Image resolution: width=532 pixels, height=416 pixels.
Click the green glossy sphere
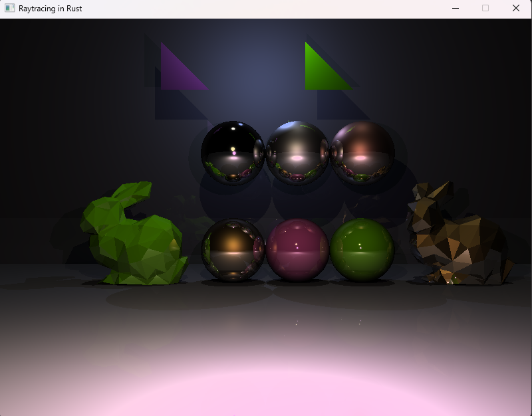362,249
